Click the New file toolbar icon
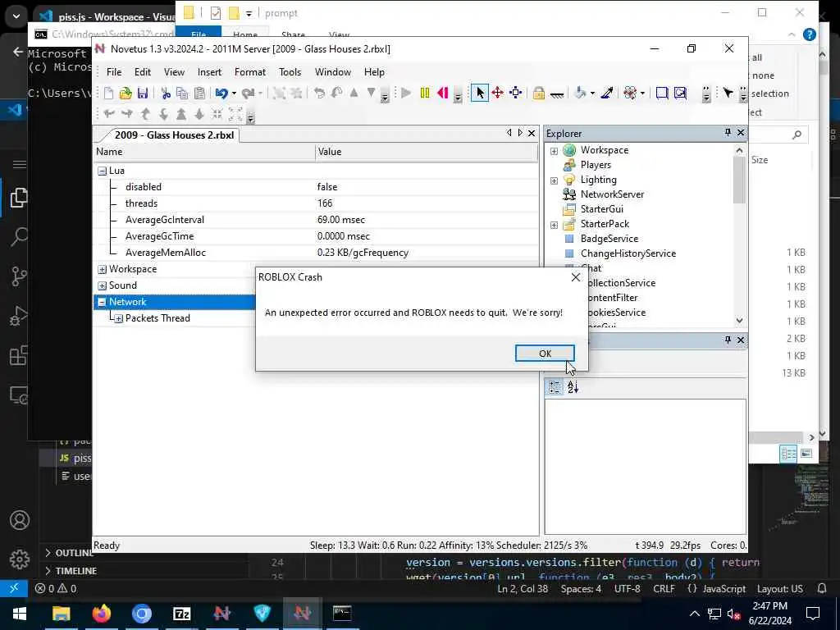840x630 pixels. pyautogui.click(x=109, y=94)
